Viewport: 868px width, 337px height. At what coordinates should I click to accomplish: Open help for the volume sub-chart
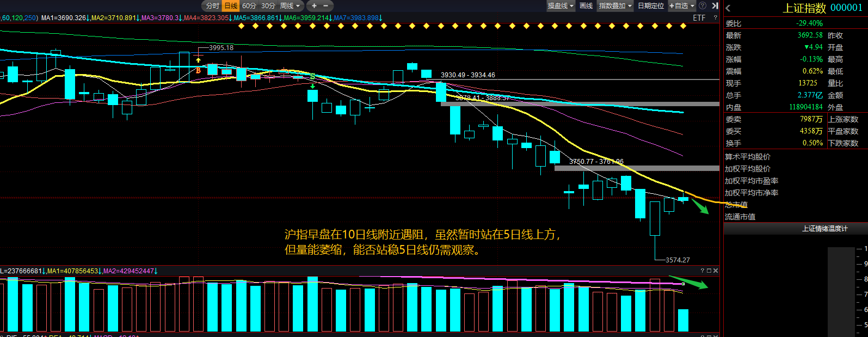click(703, 271)
